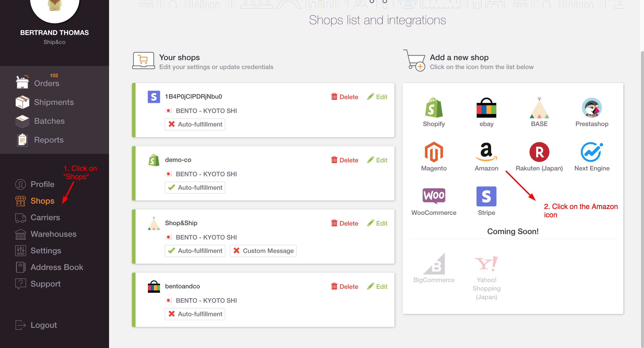Edit the bentoandco shop

coord(377,286)
